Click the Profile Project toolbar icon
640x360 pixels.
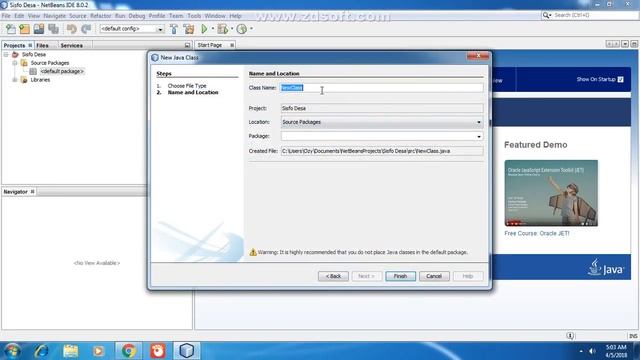click(242, 29)
